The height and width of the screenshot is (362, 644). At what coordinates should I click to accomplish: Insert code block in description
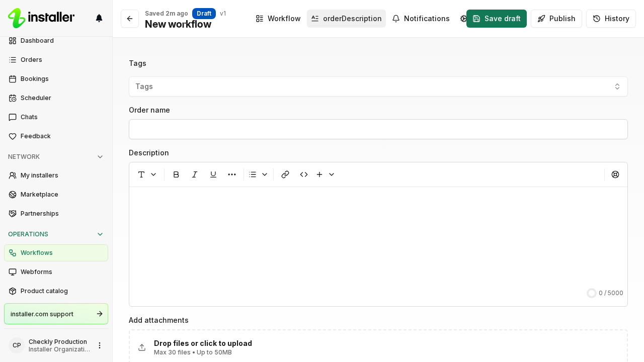click(304, 174)
